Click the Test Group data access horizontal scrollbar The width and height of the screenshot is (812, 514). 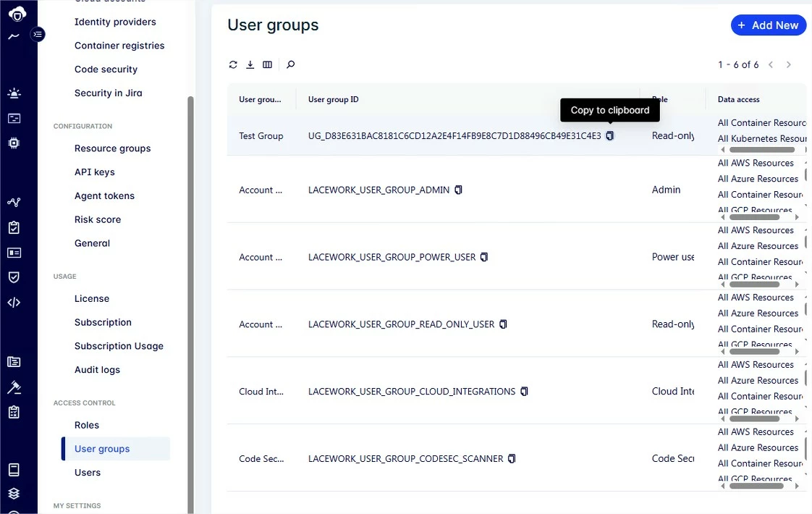click(x=762, y=150)
